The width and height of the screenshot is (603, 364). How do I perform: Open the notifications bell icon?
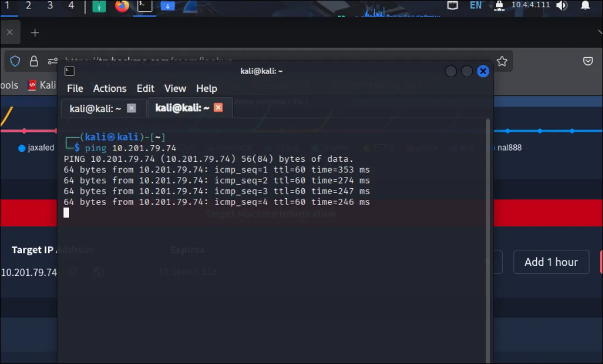click(585, 6)
